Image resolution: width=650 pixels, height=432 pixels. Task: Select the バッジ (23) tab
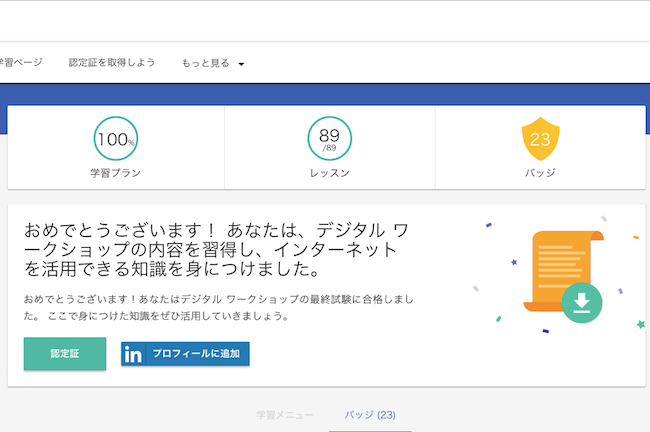[370, 415]
